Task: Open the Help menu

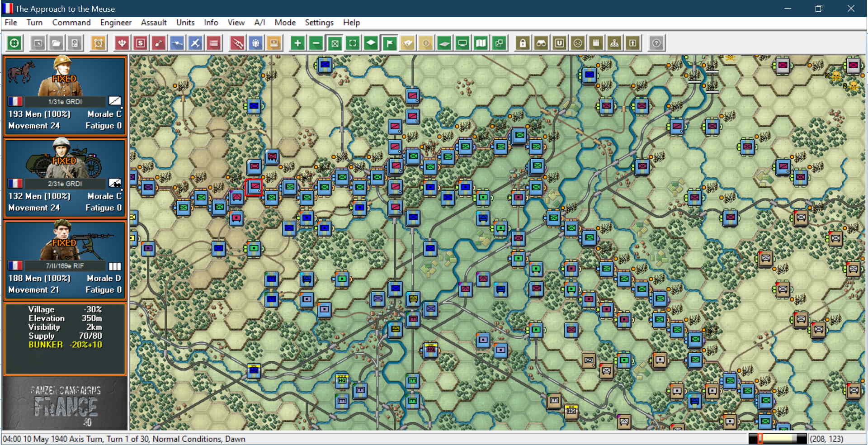Action: tap(351, 23)
